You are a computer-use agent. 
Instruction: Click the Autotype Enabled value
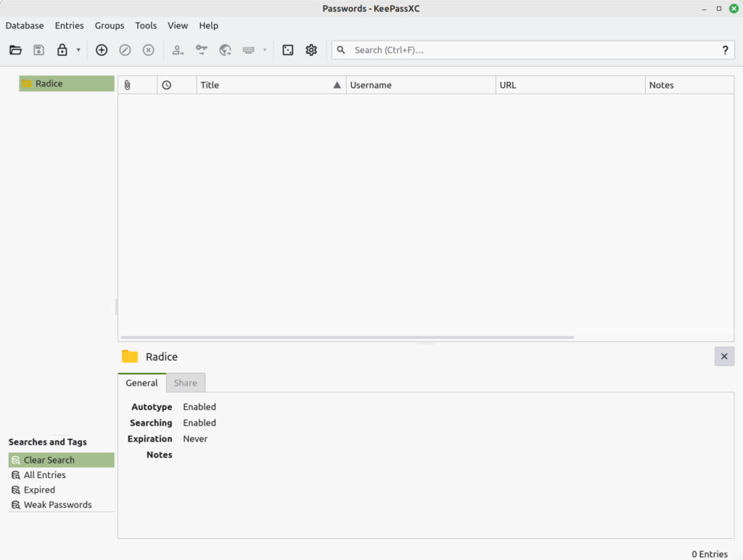[x=200, y=407]
